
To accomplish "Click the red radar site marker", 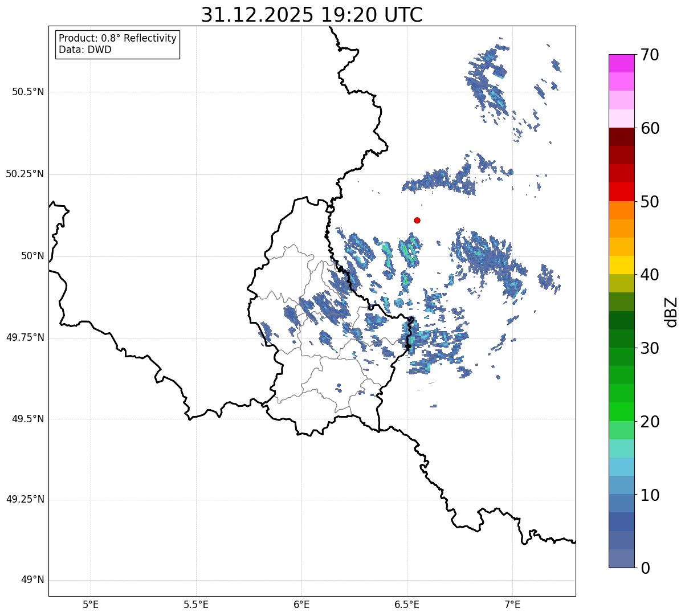I will click(x=417, y=220).
